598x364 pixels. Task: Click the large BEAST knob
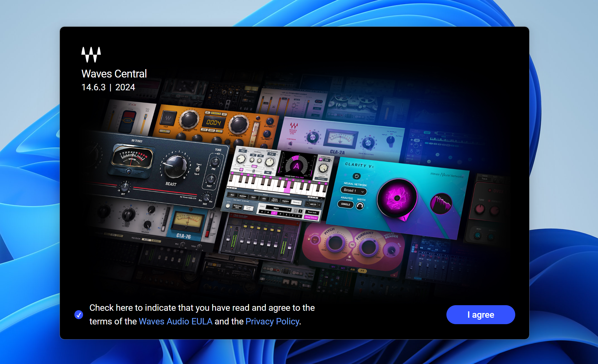(x=175, y=167)
